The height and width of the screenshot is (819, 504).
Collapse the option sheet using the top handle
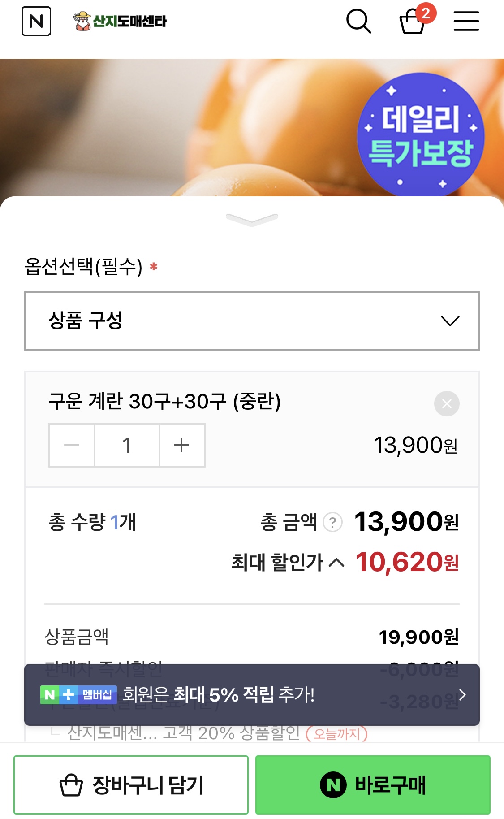click(x=252, y=219)
